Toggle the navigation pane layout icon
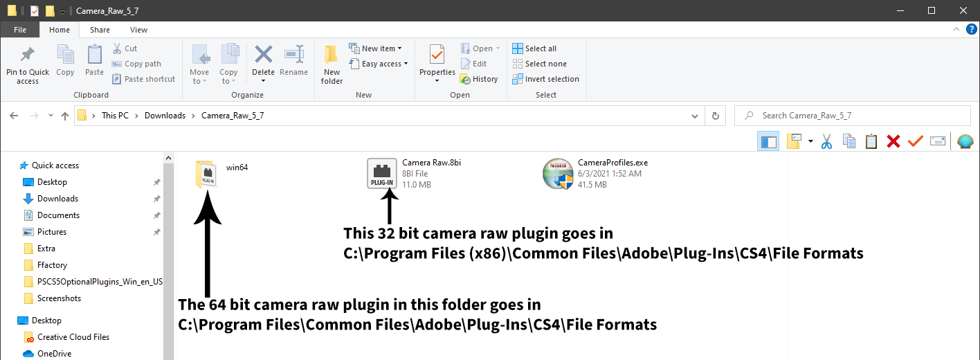Viewport: 980px width, 360px height. point(768,141)
